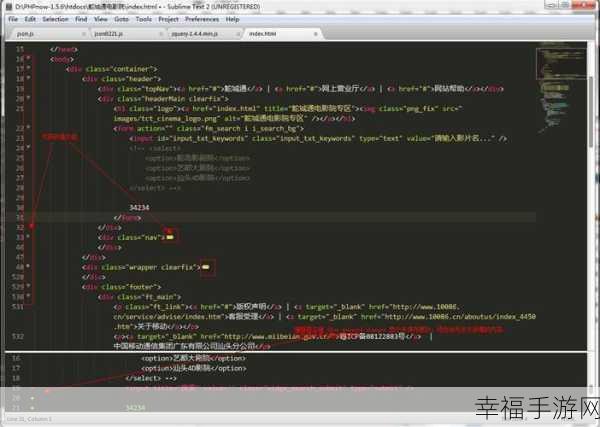The width and height of the screenshot is (600, 427).
Task: Click line number 21 in the gutter
Action: [20, 109]
